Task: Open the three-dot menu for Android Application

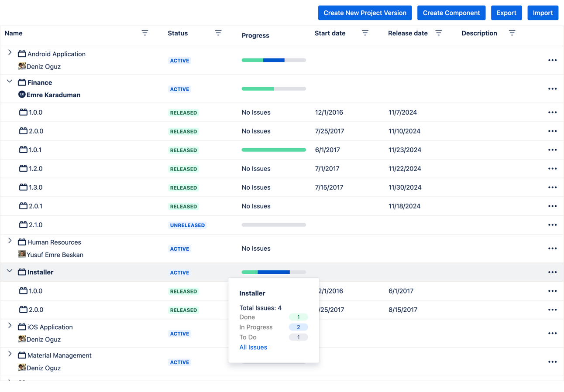Action: tap(552, 60)
